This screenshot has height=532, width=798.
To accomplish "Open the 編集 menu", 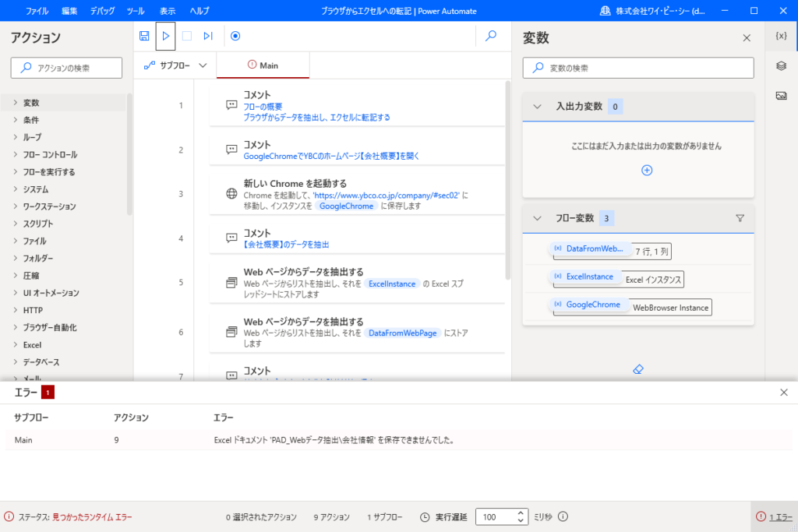I will point(69,11).
